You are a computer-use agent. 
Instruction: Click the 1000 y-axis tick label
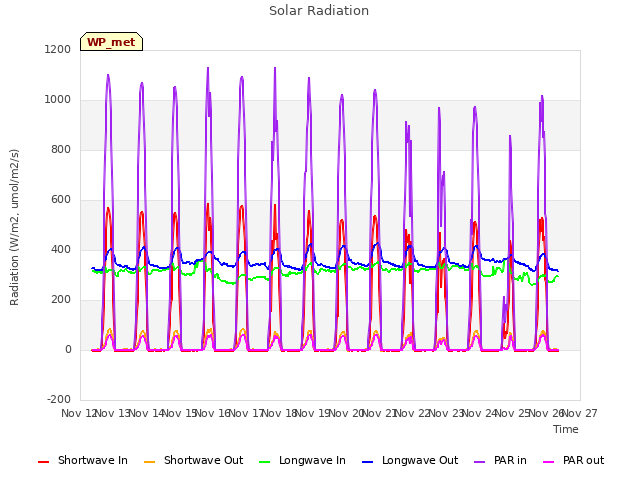click(58, 100)
